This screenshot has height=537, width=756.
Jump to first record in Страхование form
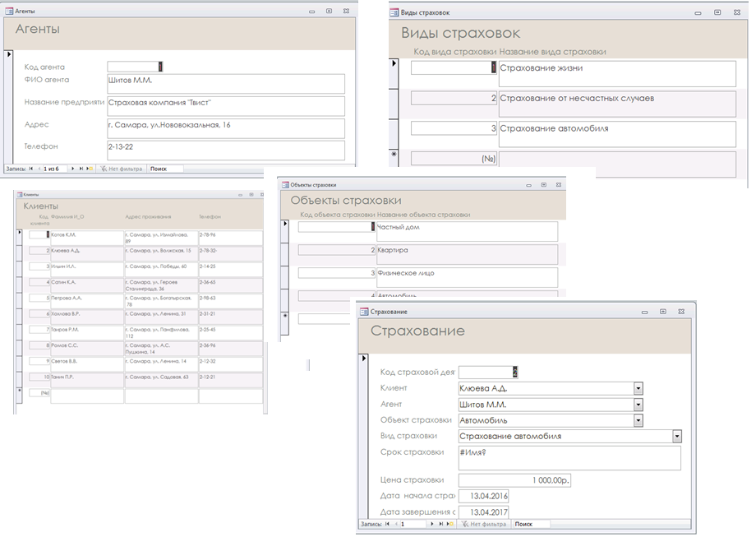point(388,524)
